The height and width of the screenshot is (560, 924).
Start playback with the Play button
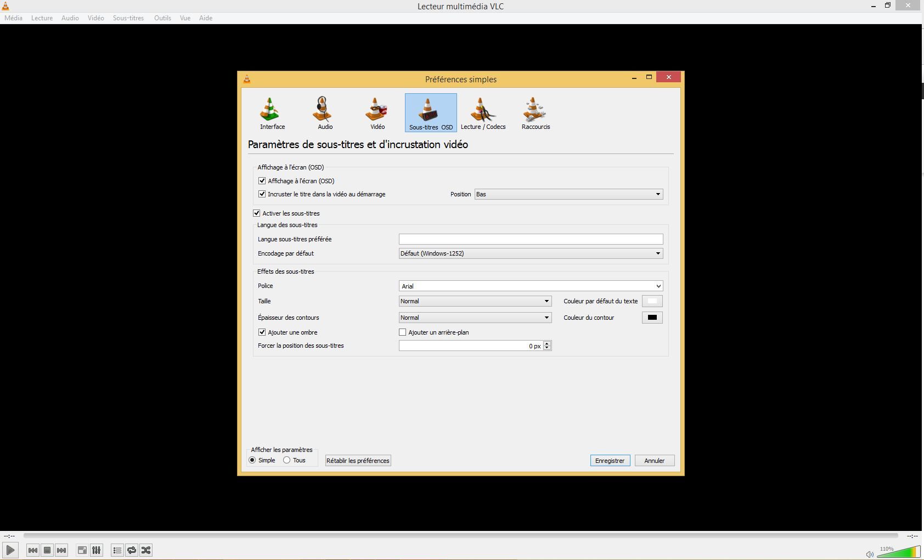coord(10,550)
